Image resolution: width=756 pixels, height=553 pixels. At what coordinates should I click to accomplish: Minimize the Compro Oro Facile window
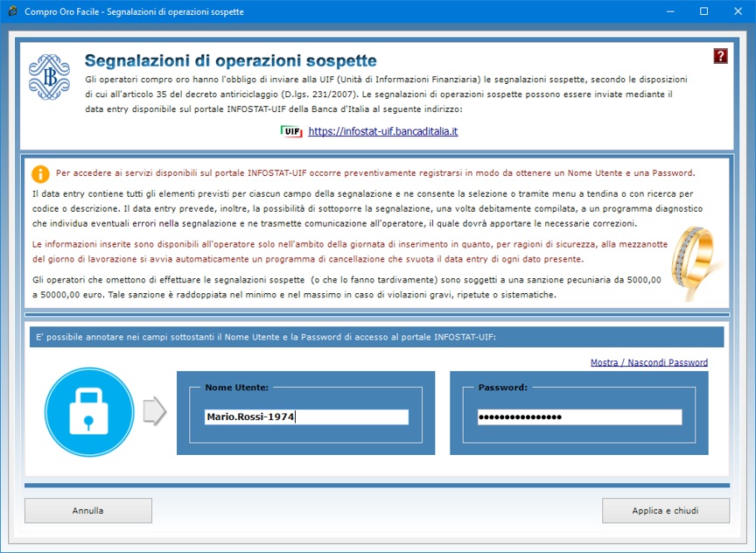pos(664,12)
